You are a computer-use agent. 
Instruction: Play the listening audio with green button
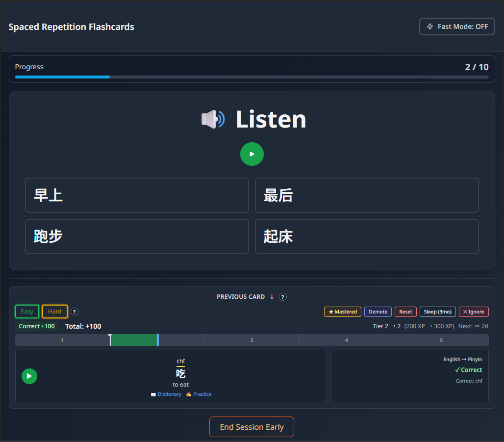tap(252, 154)
